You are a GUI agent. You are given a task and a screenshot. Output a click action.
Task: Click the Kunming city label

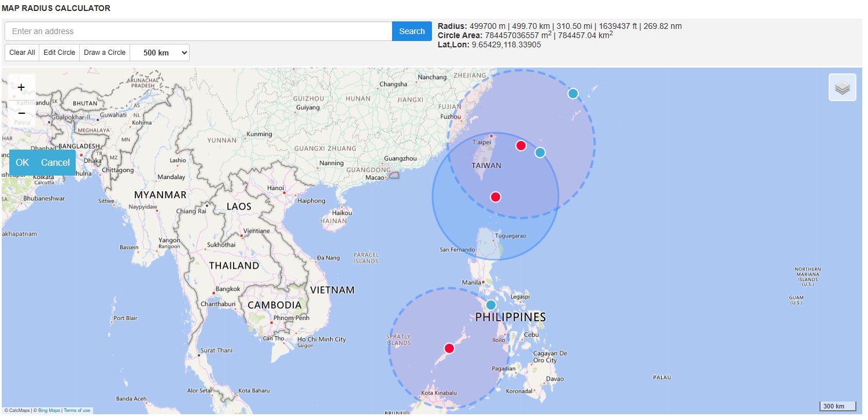(x=259, y=135)
